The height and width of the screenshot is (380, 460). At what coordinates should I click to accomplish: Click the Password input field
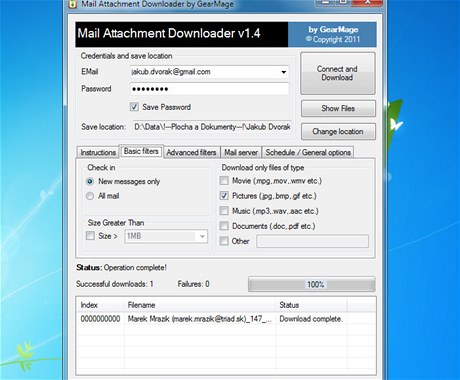210,89
